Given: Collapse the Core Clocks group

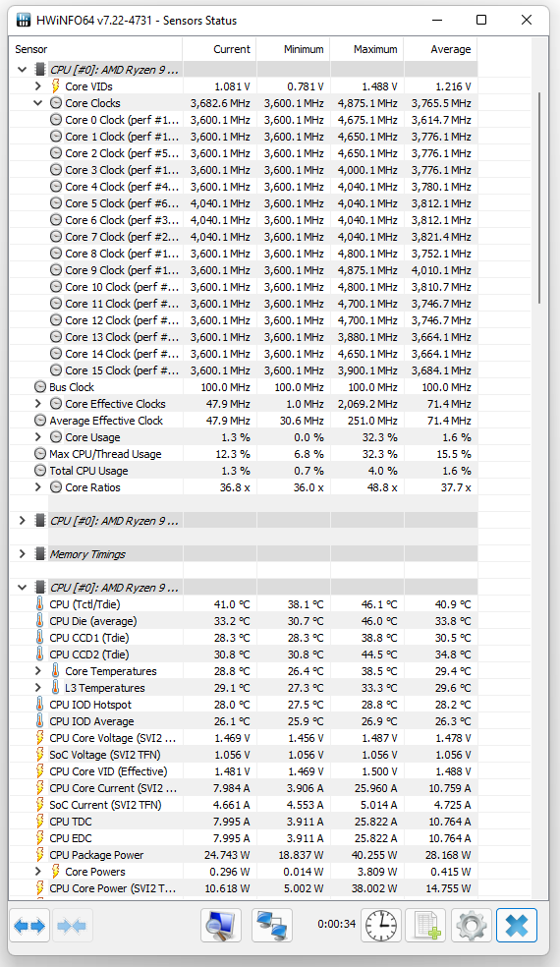Looking at the screenshot, I should pyautogui.click(x=38, y=103).
